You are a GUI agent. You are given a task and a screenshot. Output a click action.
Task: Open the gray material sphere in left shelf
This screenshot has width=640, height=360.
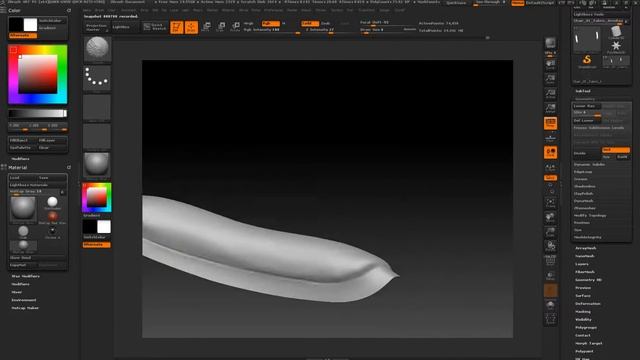click(x=97, y=164)
